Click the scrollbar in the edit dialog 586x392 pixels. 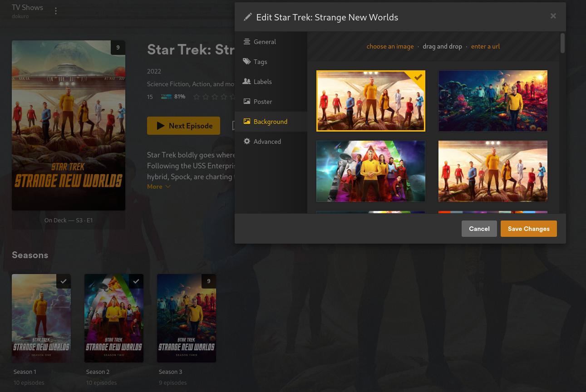(563, 43)
